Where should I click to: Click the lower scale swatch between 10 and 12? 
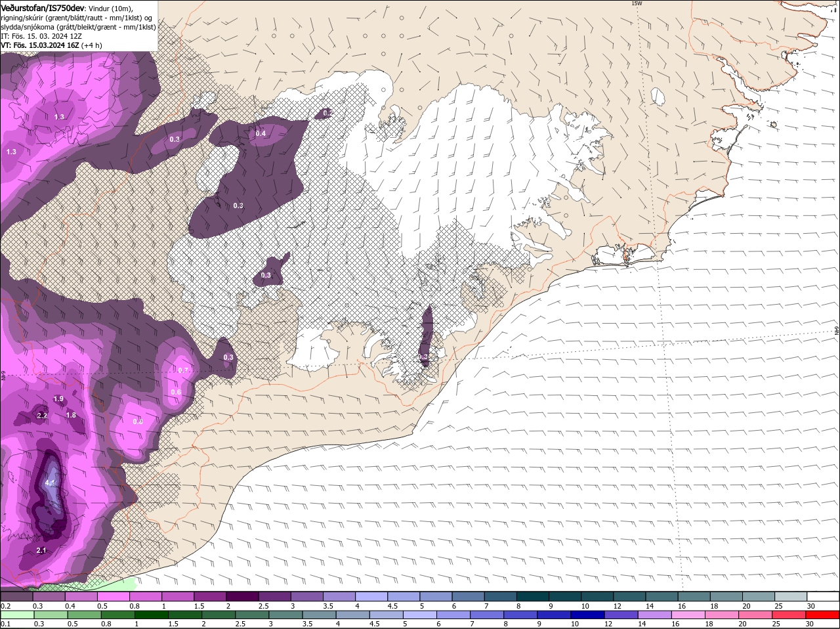click(x=589, y=615)
